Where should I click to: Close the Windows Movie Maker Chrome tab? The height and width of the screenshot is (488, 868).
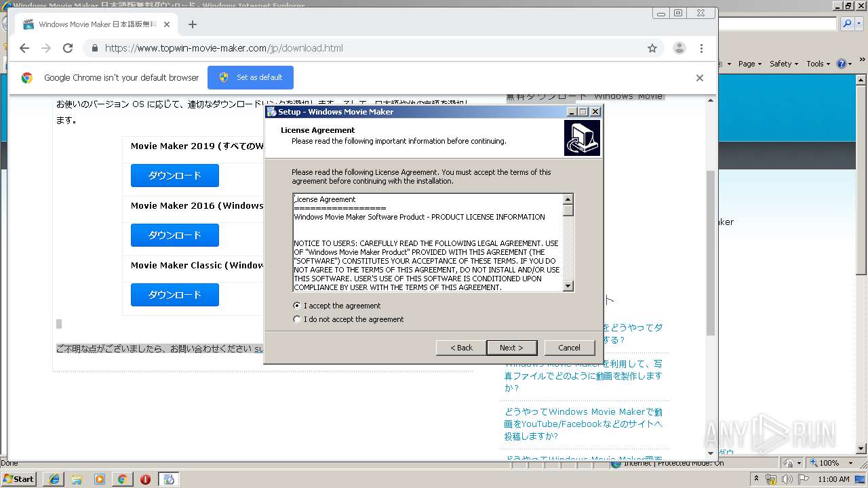click(166, 24)
